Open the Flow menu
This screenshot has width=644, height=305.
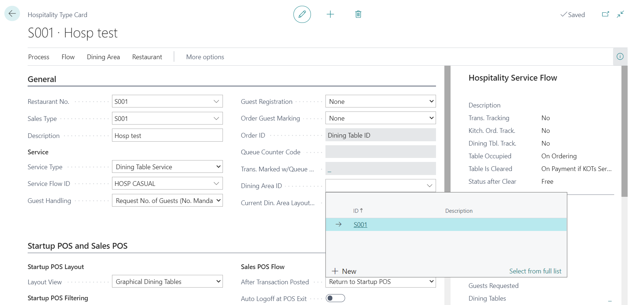(68, 57)
